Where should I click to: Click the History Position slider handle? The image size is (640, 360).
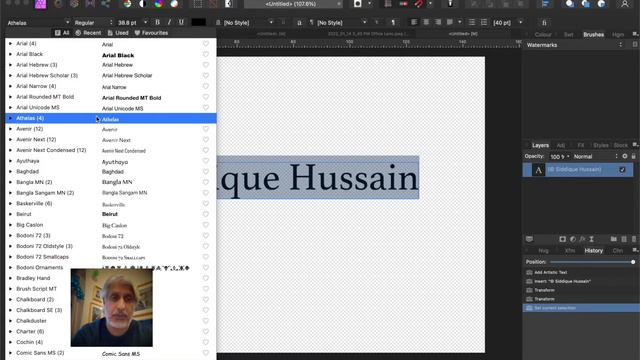[633, 262]
